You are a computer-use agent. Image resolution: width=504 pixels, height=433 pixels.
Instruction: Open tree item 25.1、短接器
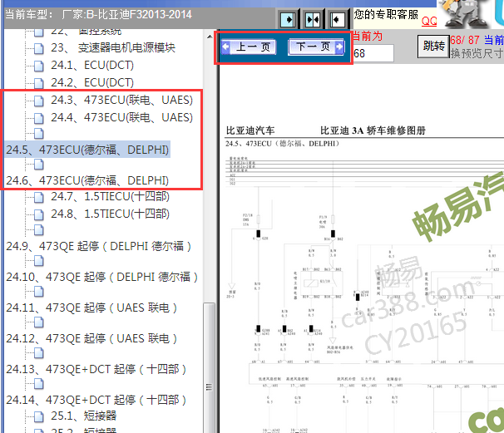pyautogui.click(x=83, y=416)
